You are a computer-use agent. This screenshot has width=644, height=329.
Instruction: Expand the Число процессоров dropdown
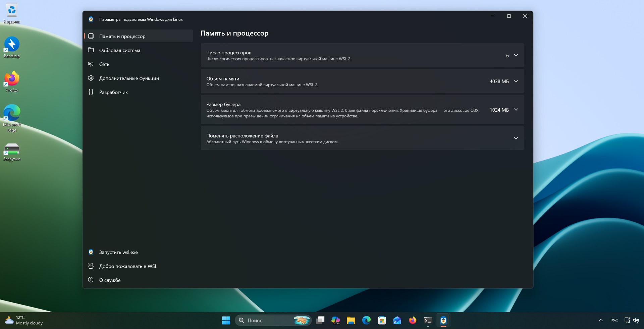pos(516,55)
